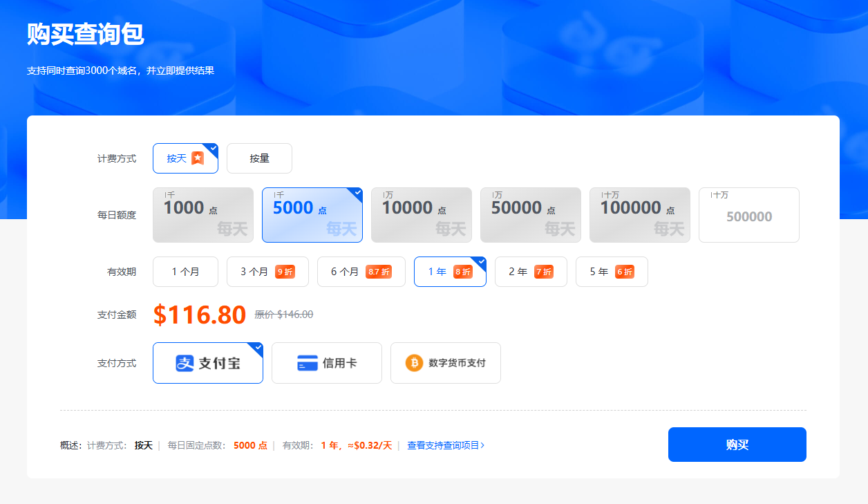Pay with 数字货币支付 option

click(446, 363)
